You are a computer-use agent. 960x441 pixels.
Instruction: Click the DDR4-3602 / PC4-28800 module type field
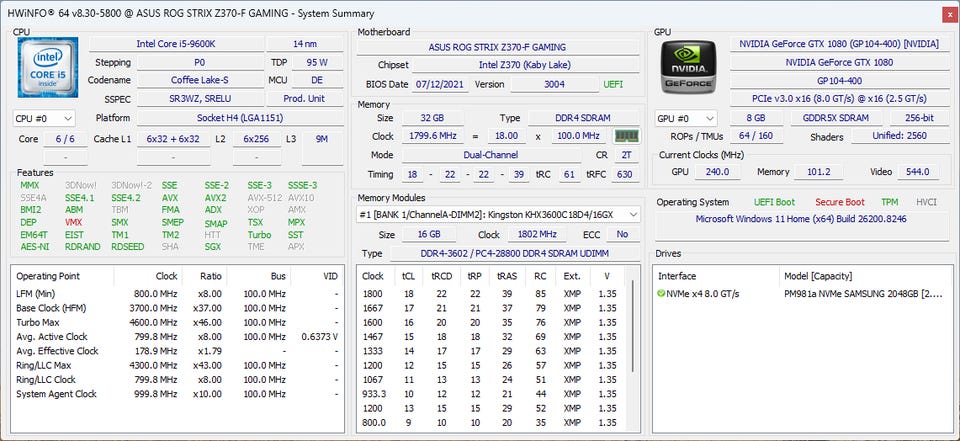(x=514, y=254)
